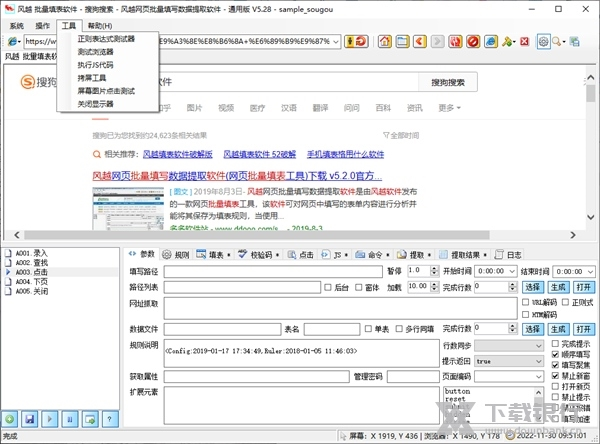Click the rightmost window layout toolbar icon

click(x=574, y=41)
